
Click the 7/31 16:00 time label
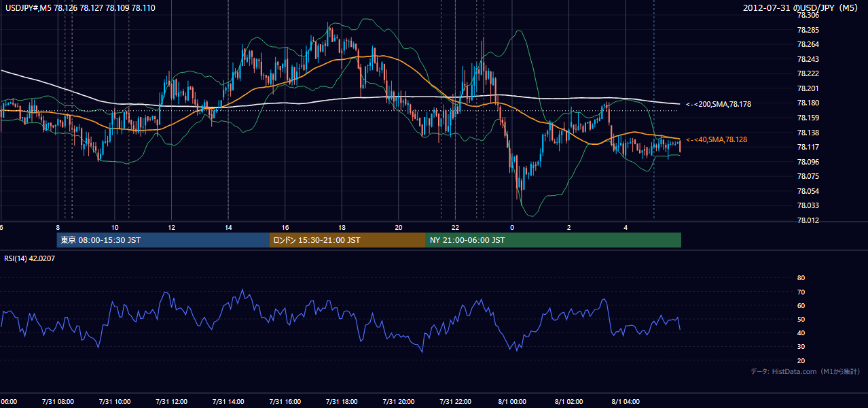point(285,402)
